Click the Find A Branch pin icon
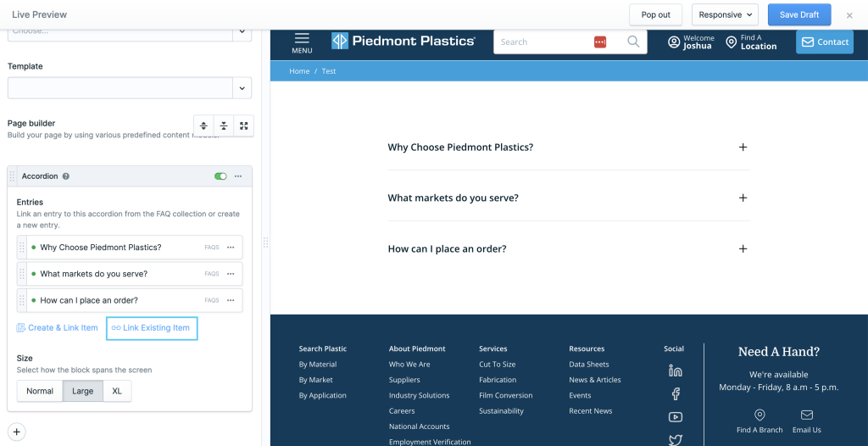The image size is (868, 446). coord(759,415)
